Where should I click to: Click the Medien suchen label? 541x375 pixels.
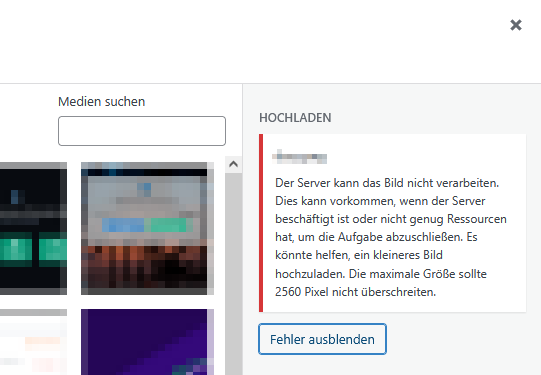click(x=101, y=102)
